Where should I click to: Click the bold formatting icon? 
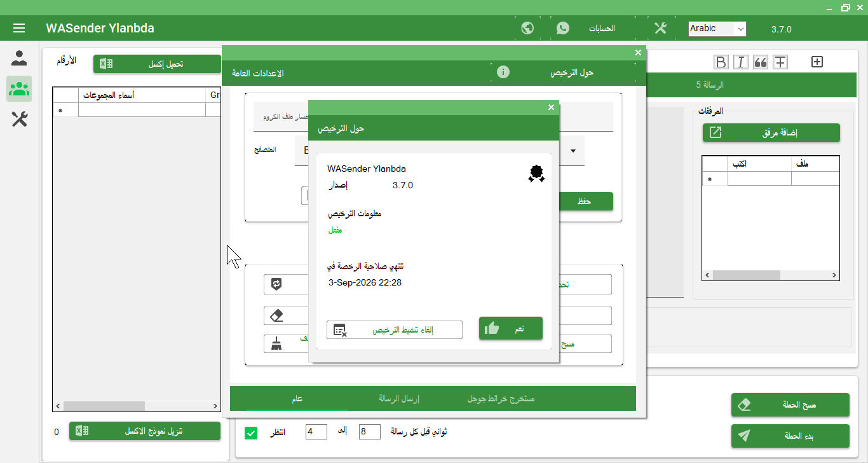coord(721,62)
